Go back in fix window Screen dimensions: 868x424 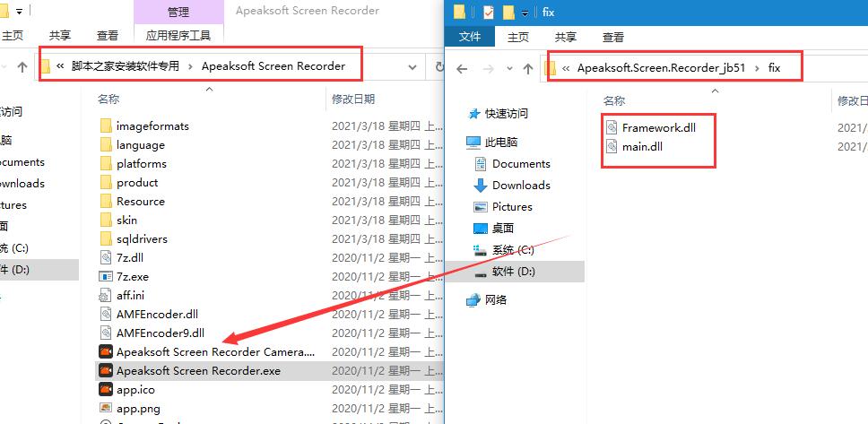point(462,69)
